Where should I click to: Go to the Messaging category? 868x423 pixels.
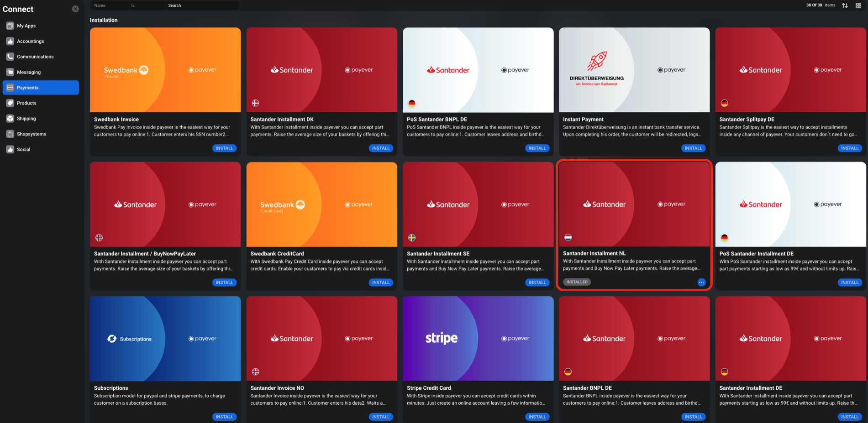[41, 72]
